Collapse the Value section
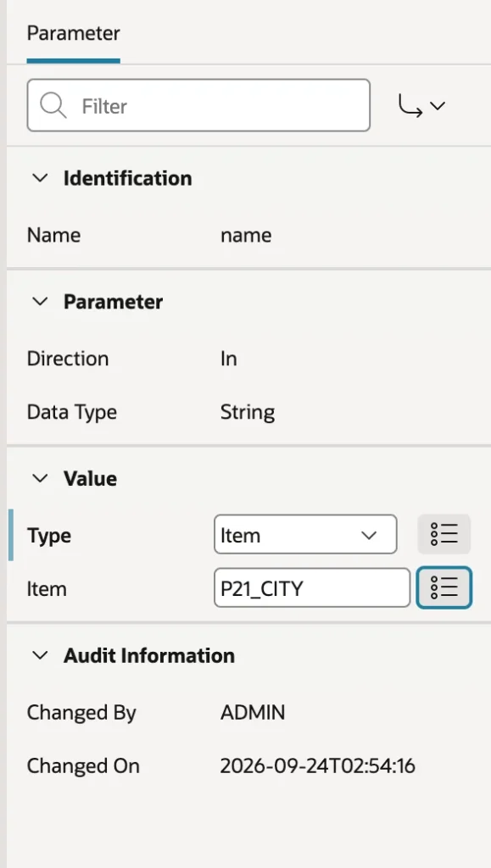This screenshot has height=868, width=491. tap(40, 478)
